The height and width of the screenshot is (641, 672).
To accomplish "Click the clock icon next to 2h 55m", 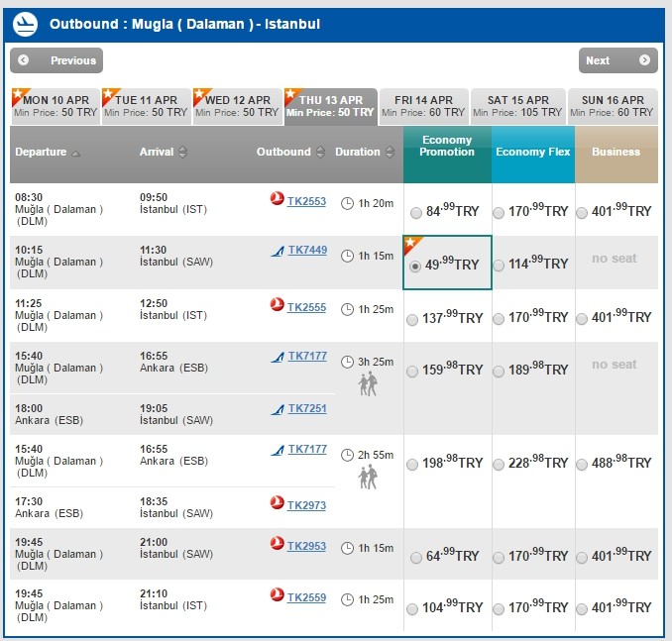I will pyautogui.click(x=347, y=455).
